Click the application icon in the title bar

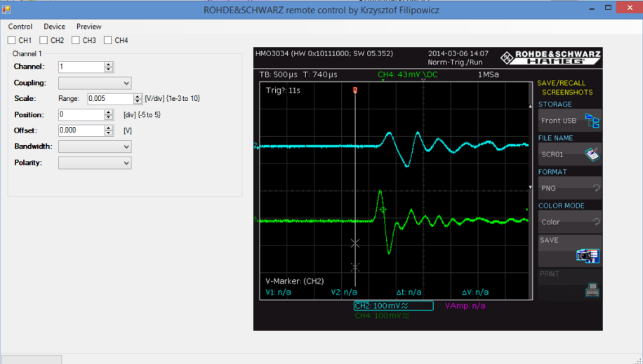click(x=6, y=9)
